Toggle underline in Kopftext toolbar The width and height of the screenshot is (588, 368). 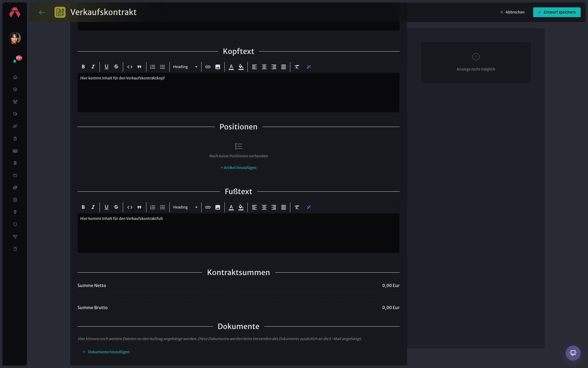(x=107, y=67)
